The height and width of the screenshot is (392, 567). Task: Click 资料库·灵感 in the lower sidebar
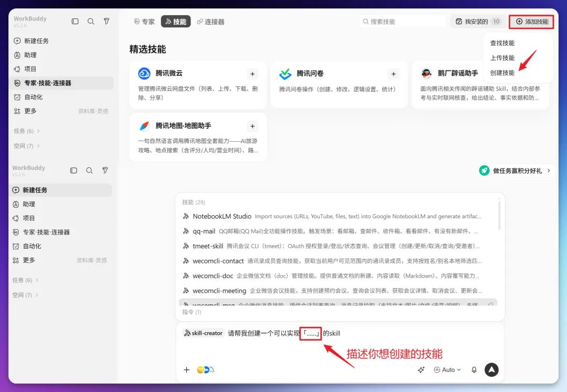pos(91,260)
